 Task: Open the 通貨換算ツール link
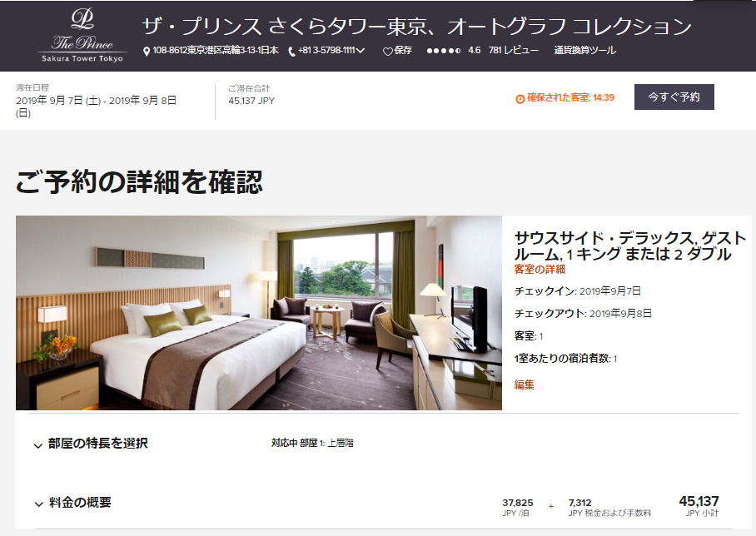[584, 50]
